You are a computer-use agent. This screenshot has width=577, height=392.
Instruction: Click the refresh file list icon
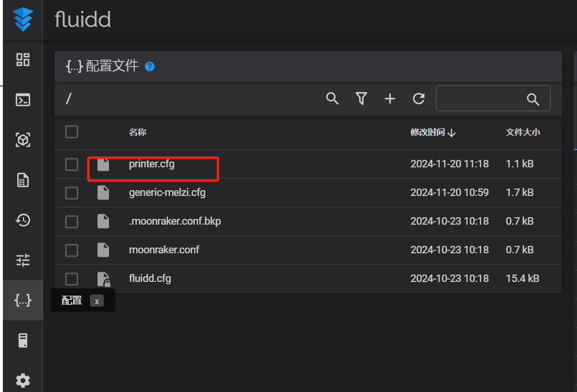[x=419, y=99]
